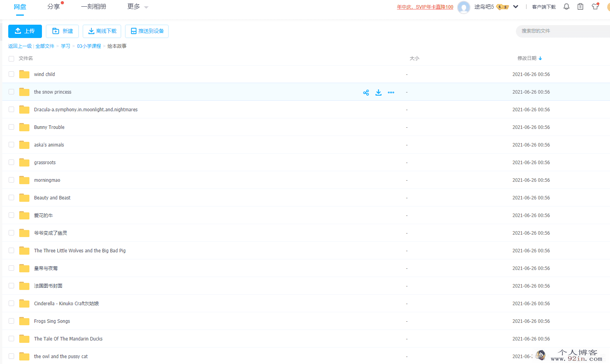Select aska's animals checkbox
610x364 pixels.
(11, 145)
